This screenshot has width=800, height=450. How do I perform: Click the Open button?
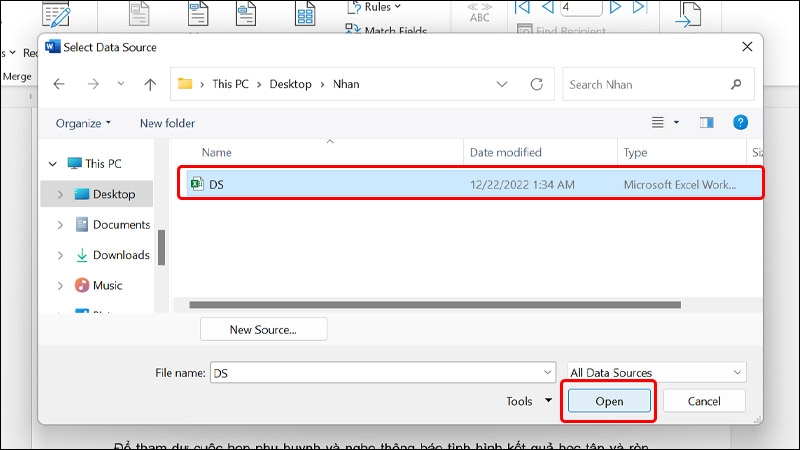tap(609, 401)
